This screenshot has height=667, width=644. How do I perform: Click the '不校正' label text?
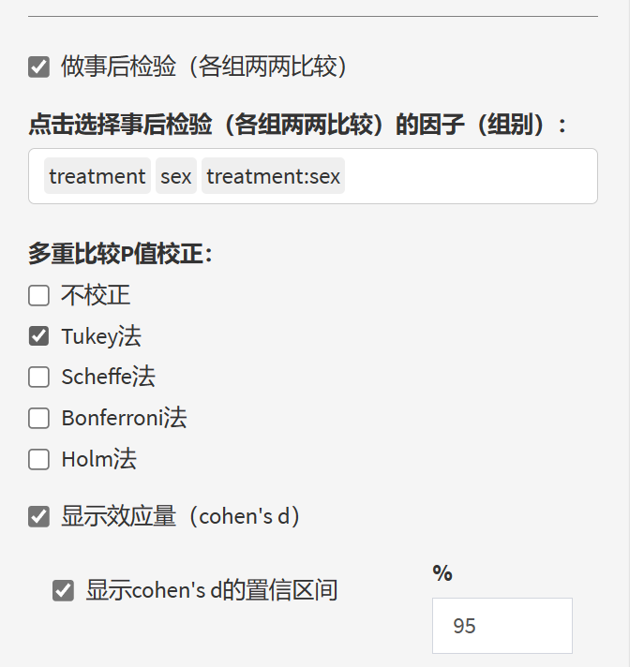[96, 296]
